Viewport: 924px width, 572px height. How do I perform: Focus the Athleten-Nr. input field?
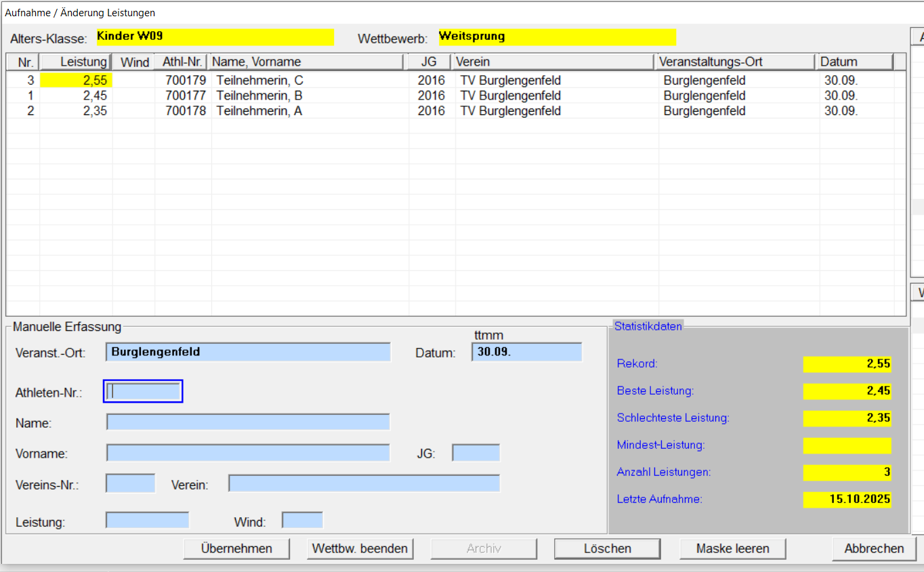[143, 391]
